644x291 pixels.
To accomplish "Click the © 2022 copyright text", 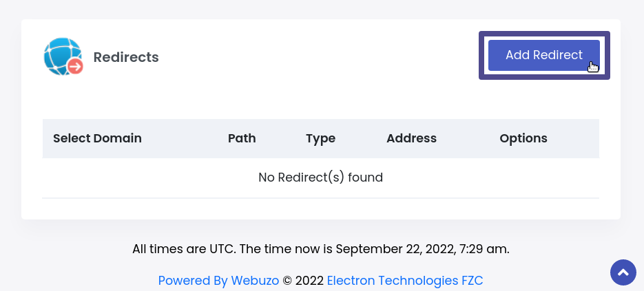I will pyautogui.click(x=303, y=281).
